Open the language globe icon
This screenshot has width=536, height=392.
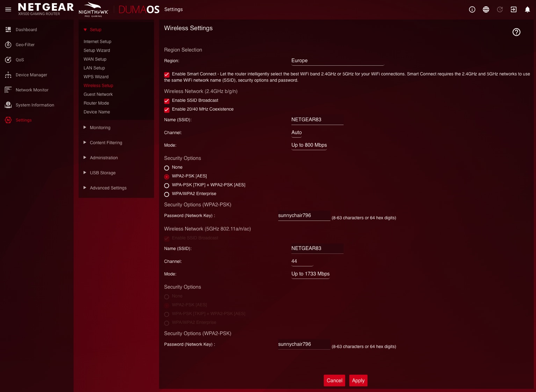point(486,9)
